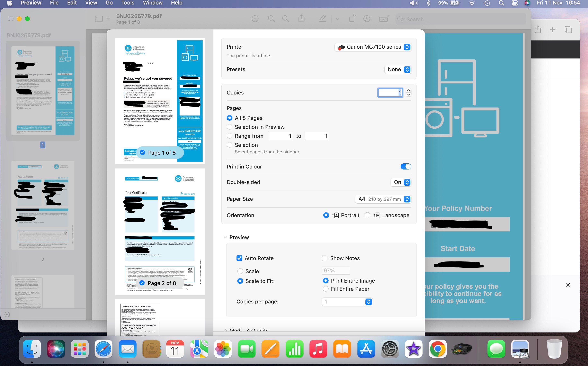This screenshot has height=366, width=588.
Task: Click the Zoom In magnifier icon
Action: (285, 19)
